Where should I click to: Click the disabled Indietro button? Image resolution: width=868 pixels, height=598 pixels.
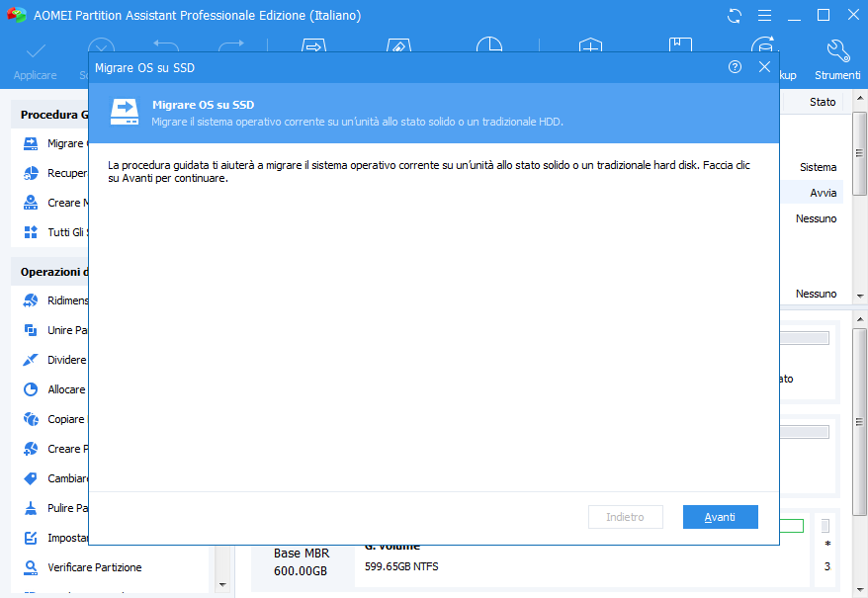[x=626, y=517]
